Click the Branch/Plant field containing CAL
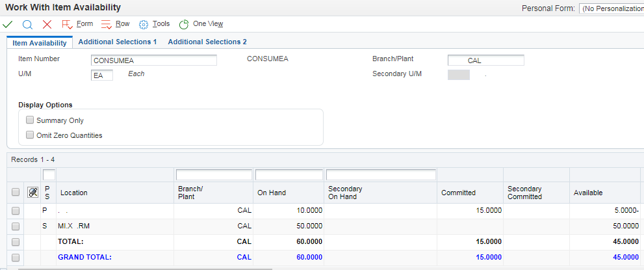Screen dimensions: 644x270 tap(485, 61)
